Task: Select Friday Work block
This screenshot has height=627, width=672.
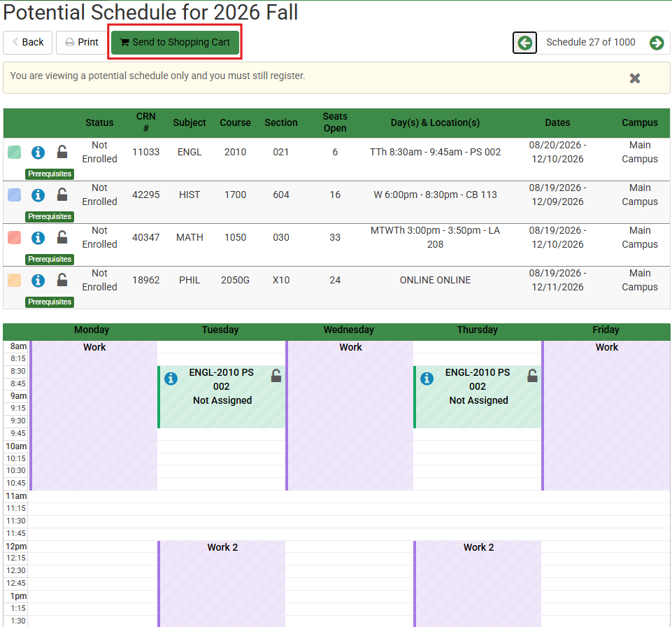Action: 606,415
